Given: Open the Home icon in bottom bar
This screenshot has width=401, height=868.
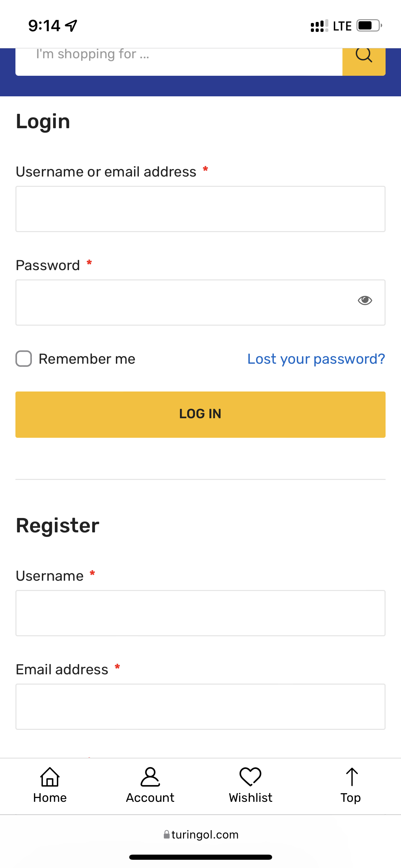Looking at the screenshot, I should pyautogui.click(x=50, y=776).
